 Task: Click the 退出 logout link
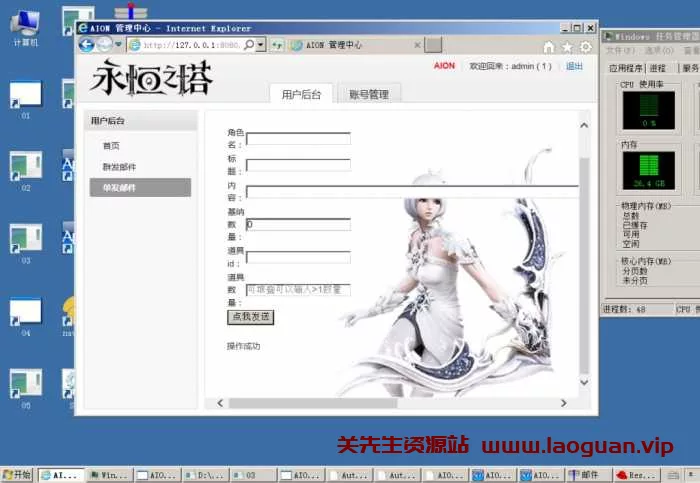(574, 66)
